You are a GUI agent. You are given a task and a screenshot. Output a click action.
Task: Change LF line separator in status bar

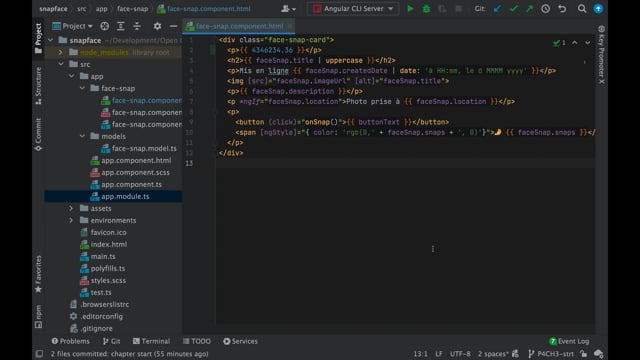click(x=439, y=354)
